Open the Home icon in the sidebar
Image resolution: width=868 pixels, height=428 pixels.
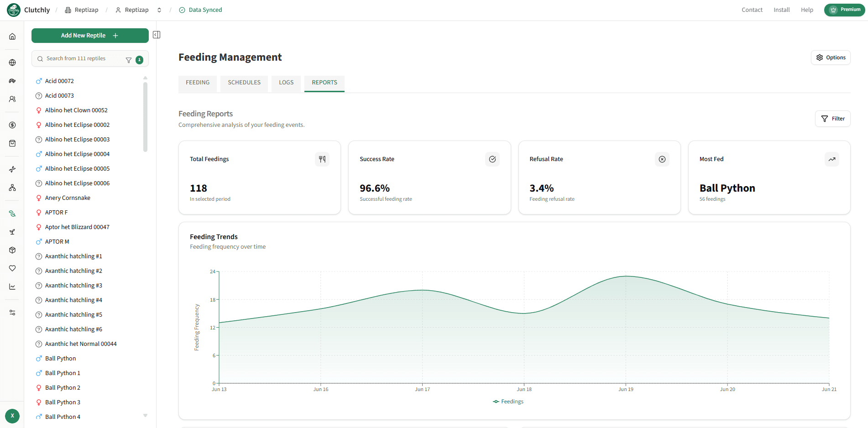(12, 37)
